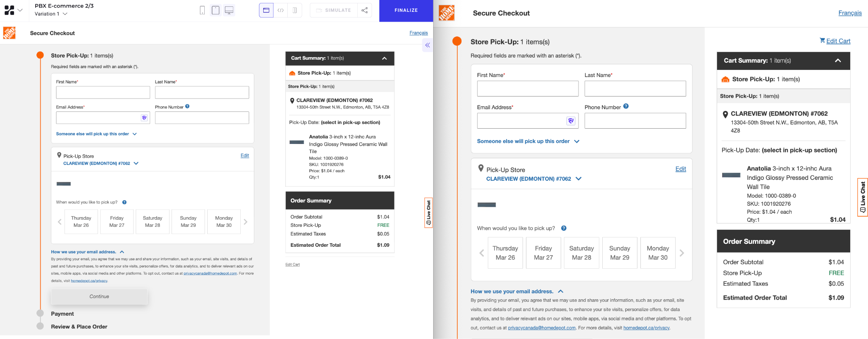The image size is (868, 339).
Task: Click the Home Depot logo in editor preview
Action: point(9,33)
